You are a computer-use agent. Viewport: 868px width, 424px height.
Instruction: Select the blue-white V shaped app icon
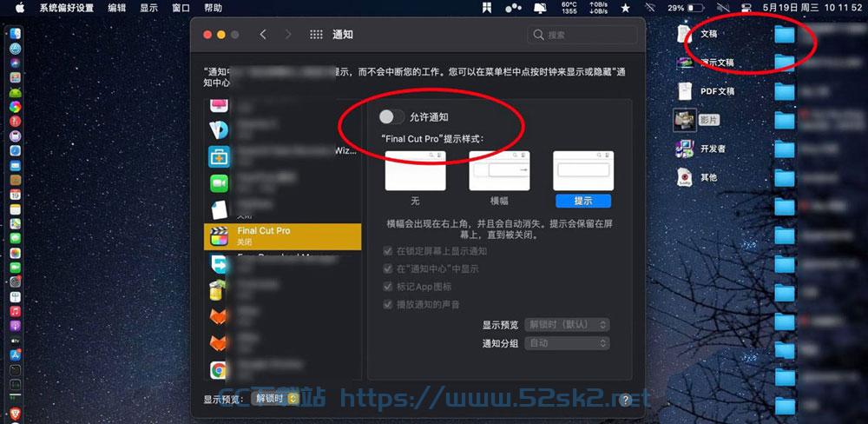point(219,130)
